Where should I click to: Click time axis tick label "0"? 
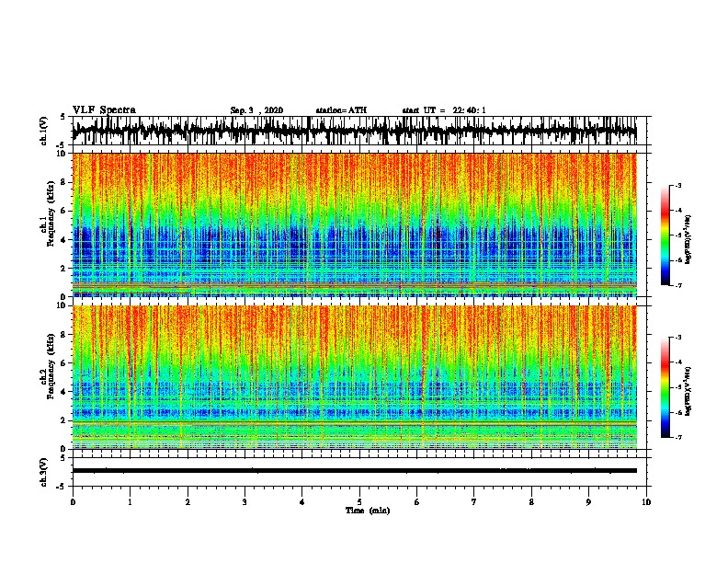tap(73, 502)
